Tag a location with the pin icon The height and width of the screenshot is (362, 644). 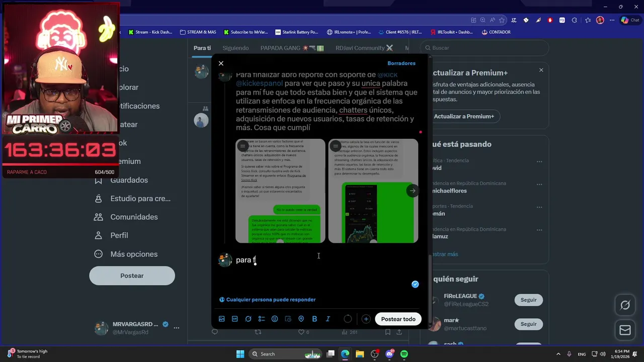tap(301, 319)
